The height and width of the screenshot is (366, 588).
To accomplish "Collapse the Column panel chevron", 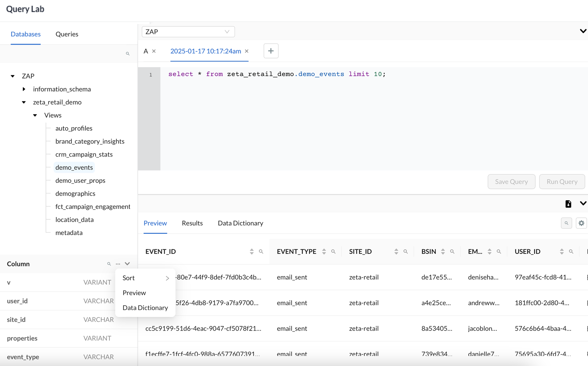I will click(127, 264).
